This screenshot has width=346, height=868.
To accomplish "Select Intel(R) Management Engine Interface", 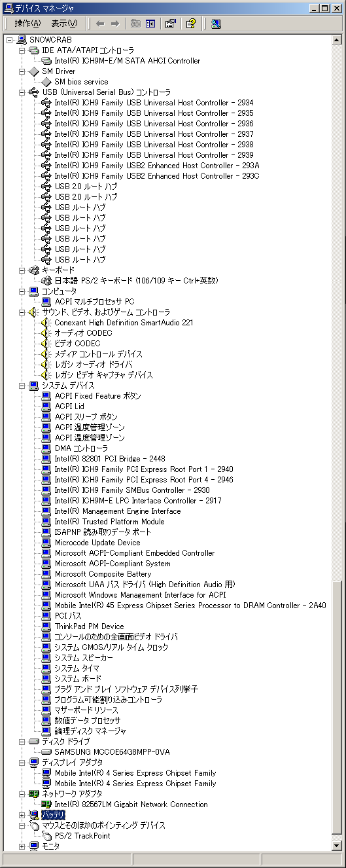I will [x=118, y=511].
